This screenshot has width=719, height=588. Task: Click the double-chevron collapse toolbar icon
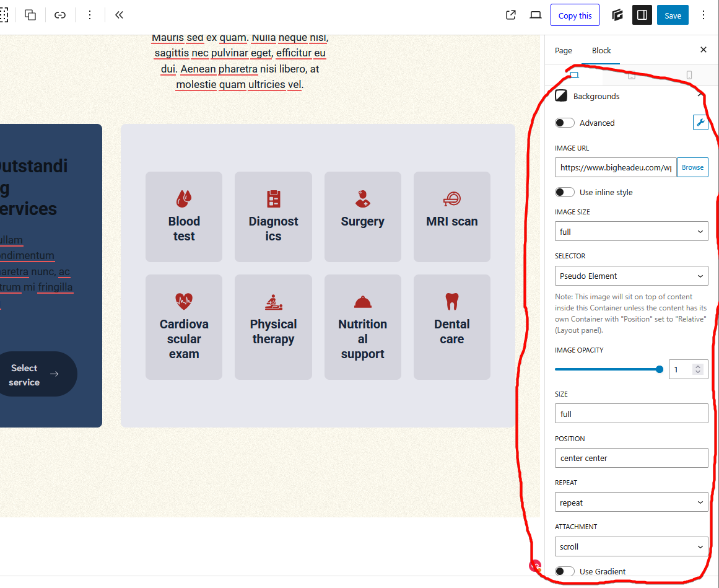tap(120, 15)
